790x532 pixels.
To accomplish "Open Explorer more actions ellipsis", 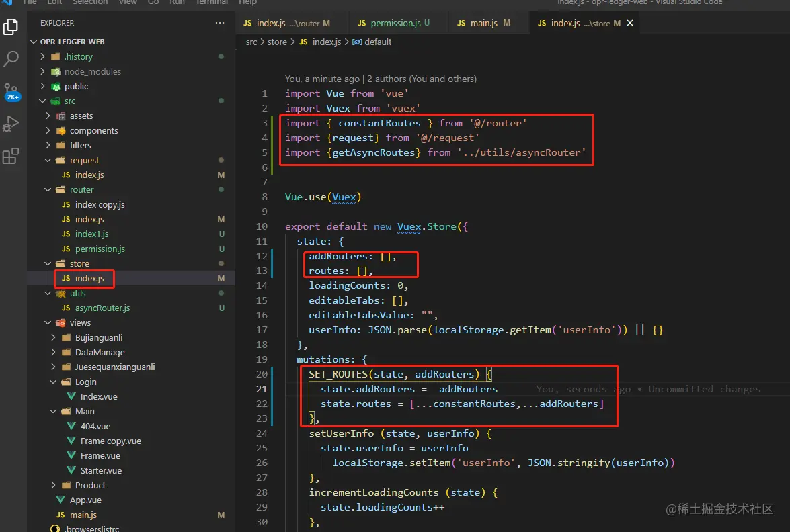I will (220, 23).
